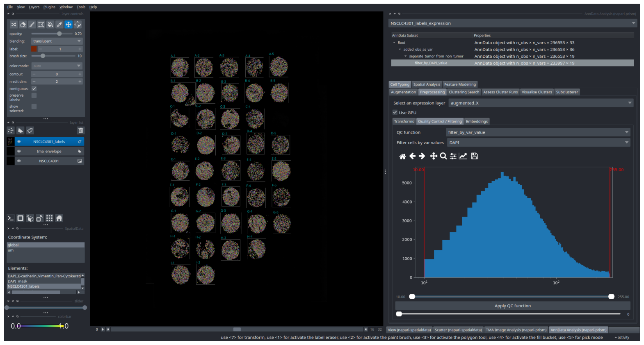This screenshot has height=345, width=644.
Task: Open the Layers menu
Action: (x=34, y=7)
